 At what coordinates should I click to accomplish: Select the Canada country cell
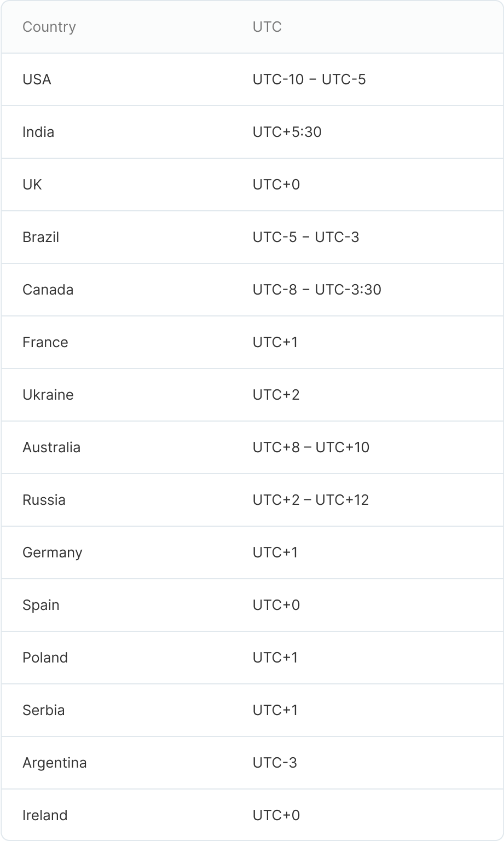point(48,290)
